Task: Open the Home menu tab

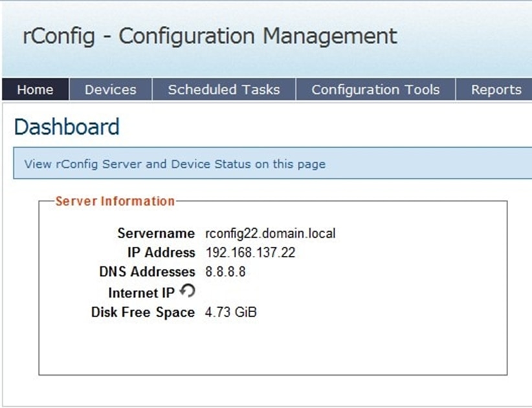Action: point(36,89)
